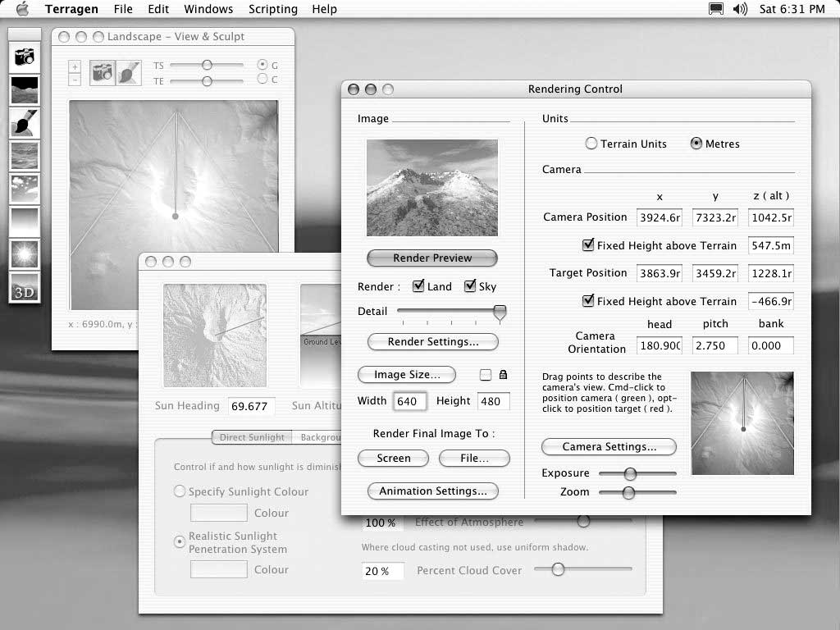The height and width of the screenshot is (630, 840).
Task: Click the padlock icon beside Image Size
Action: pos(503,374)
